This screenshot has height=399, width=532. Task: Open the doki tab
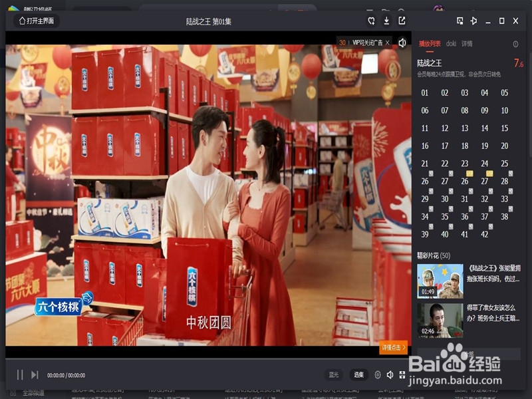coord(451,44)
